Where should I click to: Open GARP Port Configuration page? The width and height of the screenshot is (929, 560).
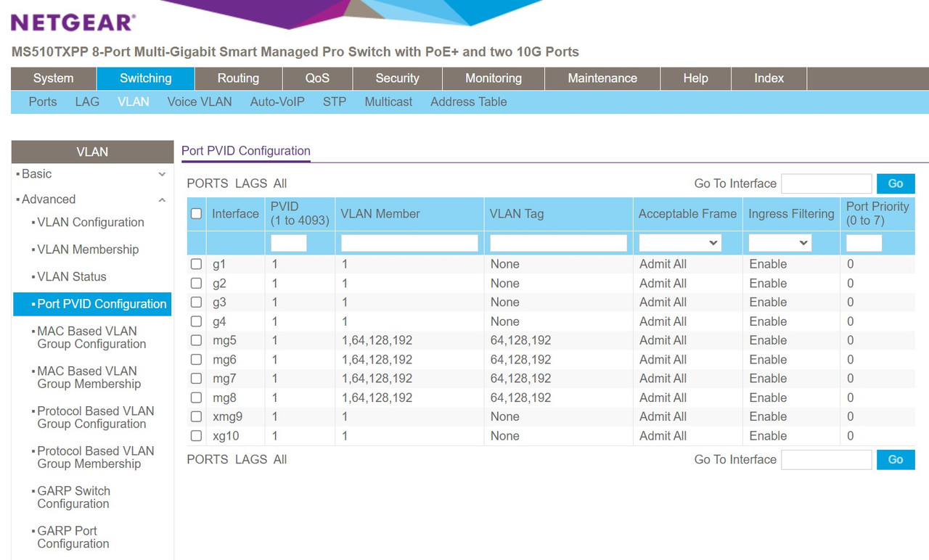pyautogui.click(x=82, y=537)
